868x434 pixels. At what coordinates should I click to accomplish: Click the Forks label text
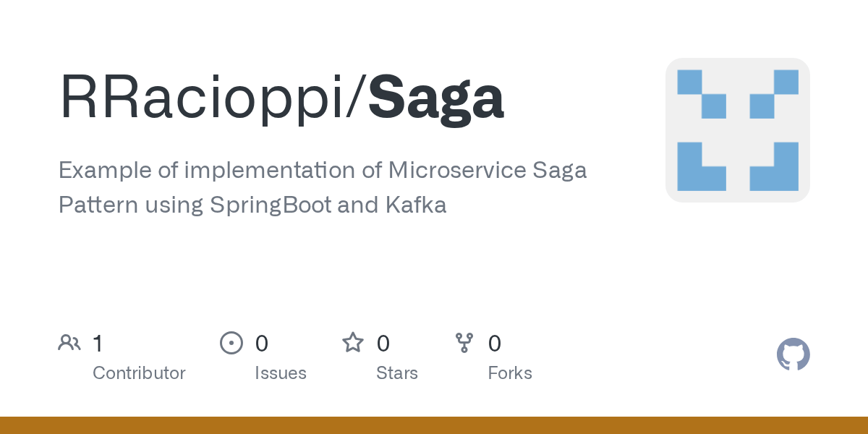click(510, 373)
